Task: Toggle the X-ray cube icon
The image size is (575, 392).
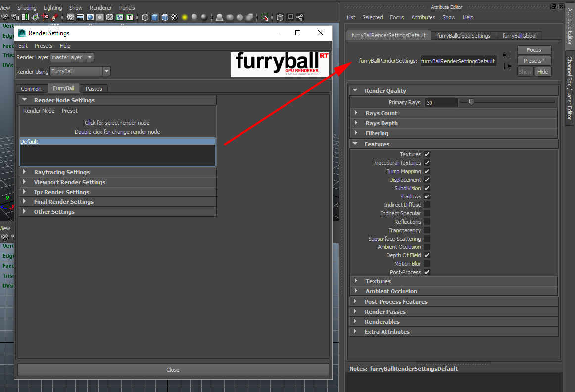Action: click(x=280, y=17)
